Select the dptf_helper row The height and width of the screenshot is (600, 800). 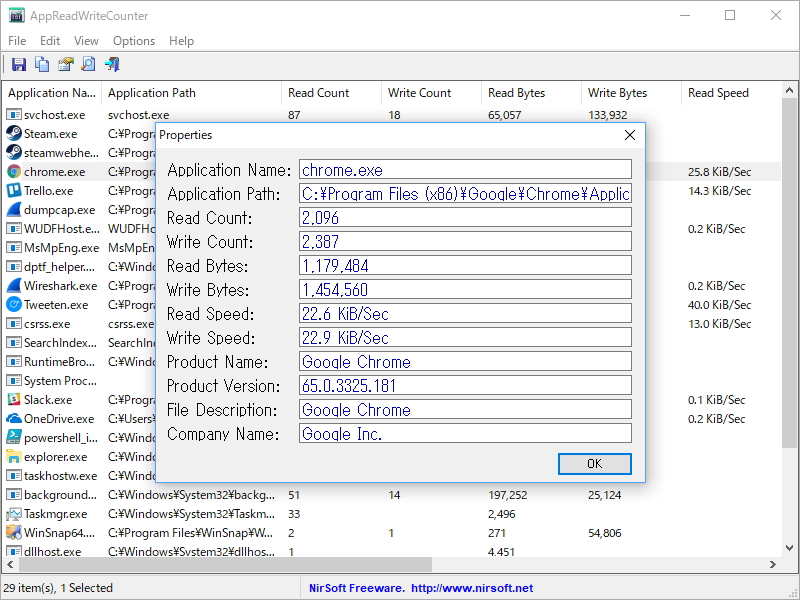[79, 267]
